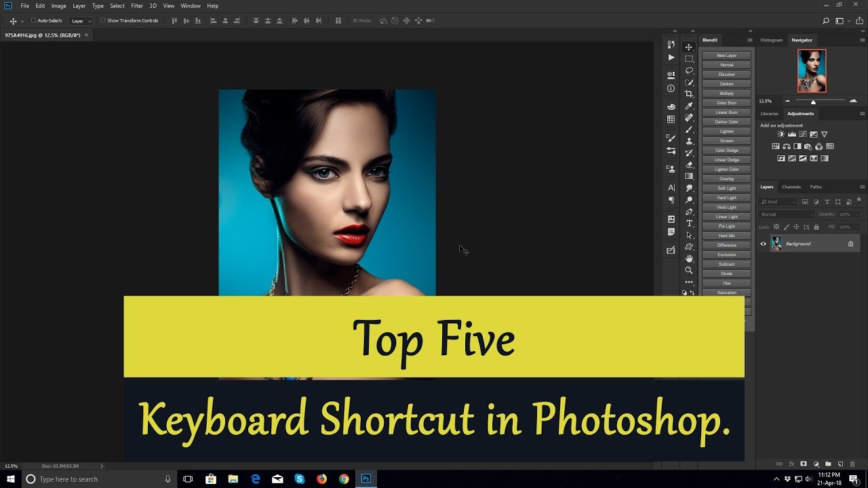Enable Show Transform Controls checkbox
Screen dimensions: 868x488
103,20
